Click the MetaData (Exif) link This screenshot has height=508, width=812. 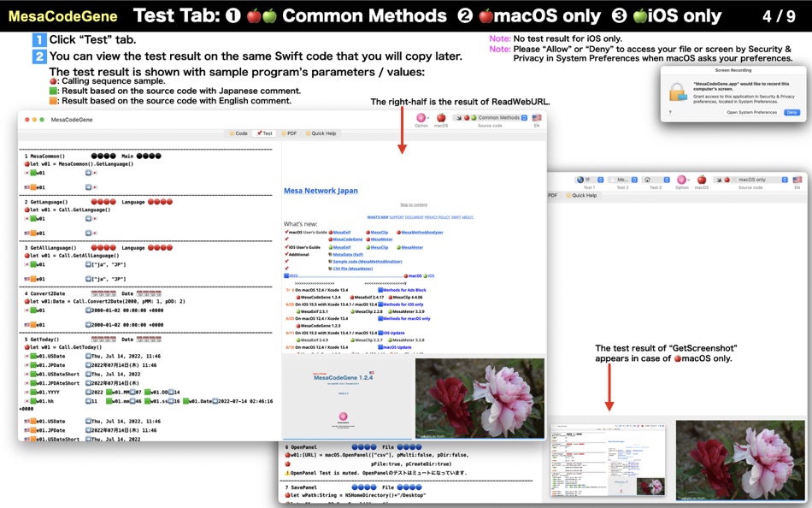point(348,255)
